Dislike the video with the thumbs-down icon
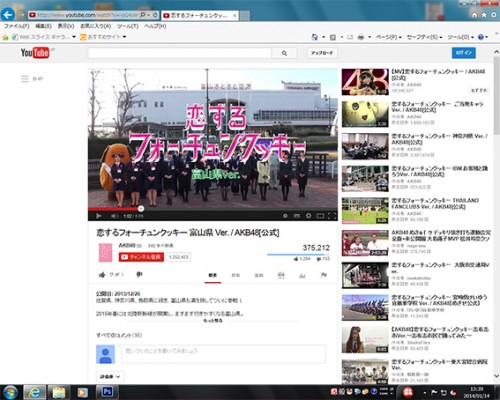This screenshot has width=500, height=400. pos(139,274)
